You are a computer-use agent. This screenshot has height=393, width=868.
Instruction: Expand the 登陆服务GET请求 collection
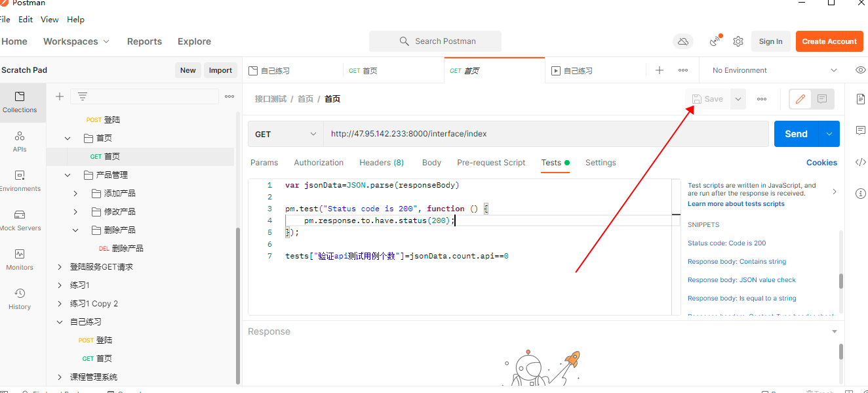(60, 267)
